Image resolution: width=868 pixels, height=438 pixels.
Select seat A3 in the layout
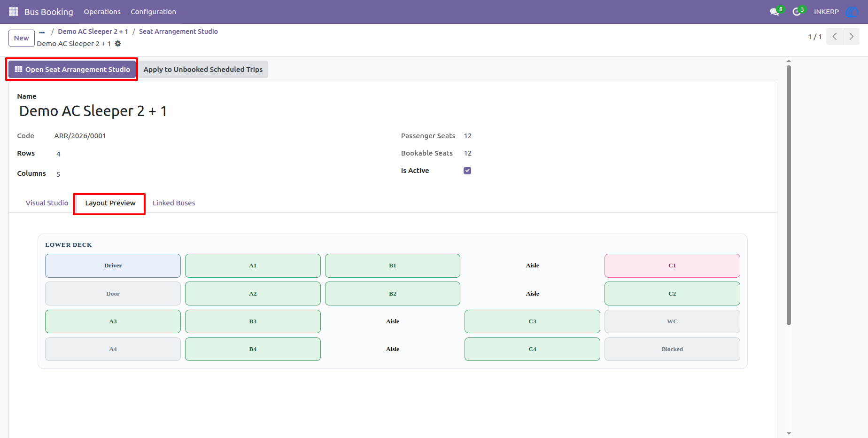tap(113, 321)
